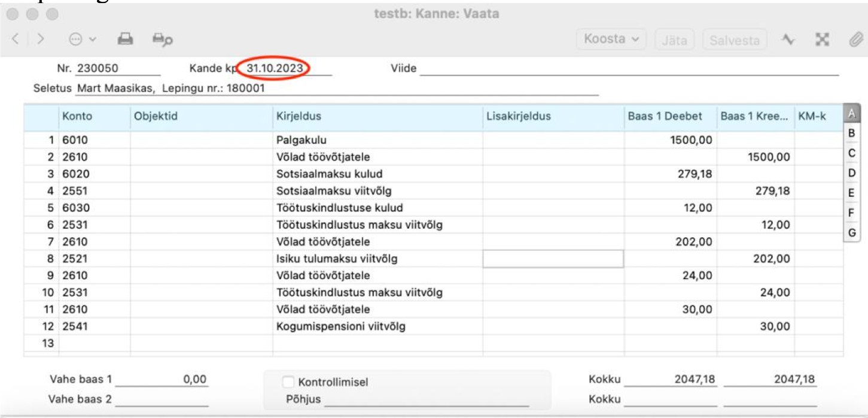This screenshot has height=418, width=868.
Task: Open print preview with magnifier printer icon
Action: (x=162, y=40)
